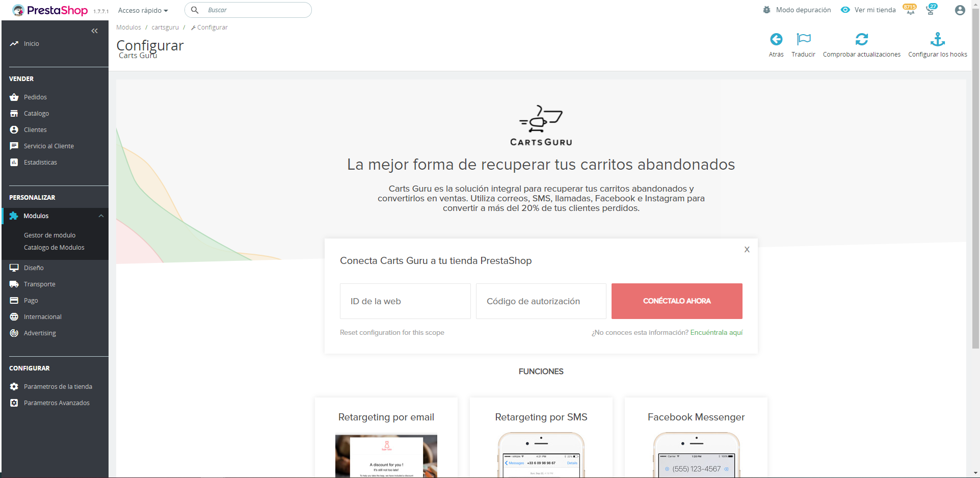
Task: Click the CONÉCTALO AHORA button
Action: pyautogui.click(x=677, y=301)
